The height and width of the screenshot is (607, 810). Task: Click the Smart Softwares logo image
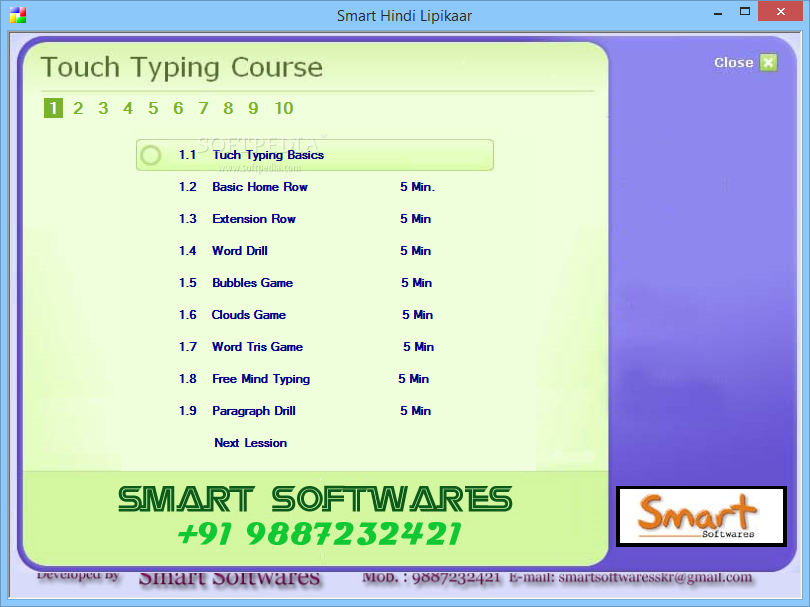701,516
